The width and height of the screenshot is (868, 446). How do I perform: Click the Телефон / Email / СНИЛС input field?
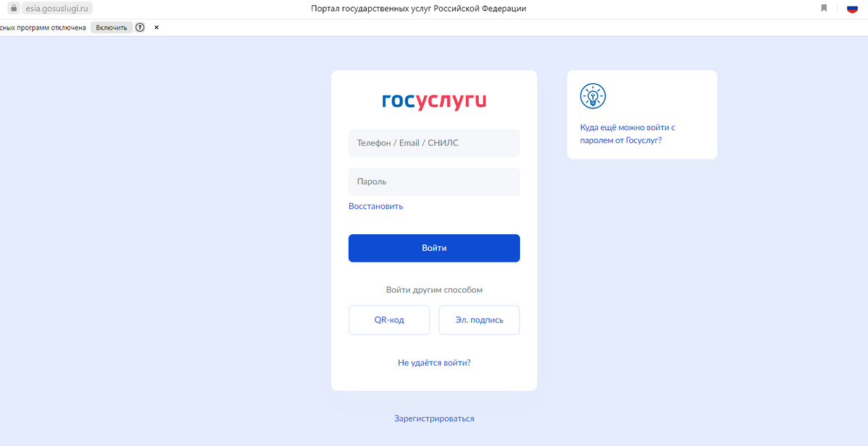[x=434, y=142]
